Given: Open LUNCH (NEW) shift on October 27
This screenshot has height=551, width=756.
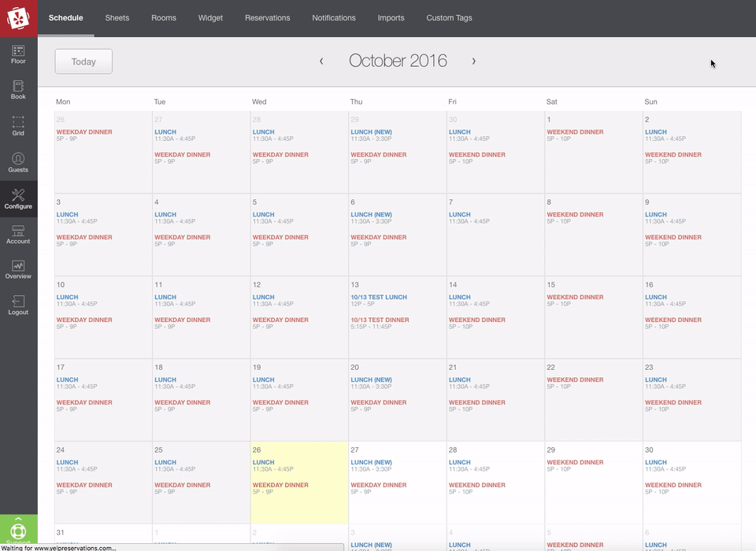Looking at the screenshot, I should coord(371,462).
